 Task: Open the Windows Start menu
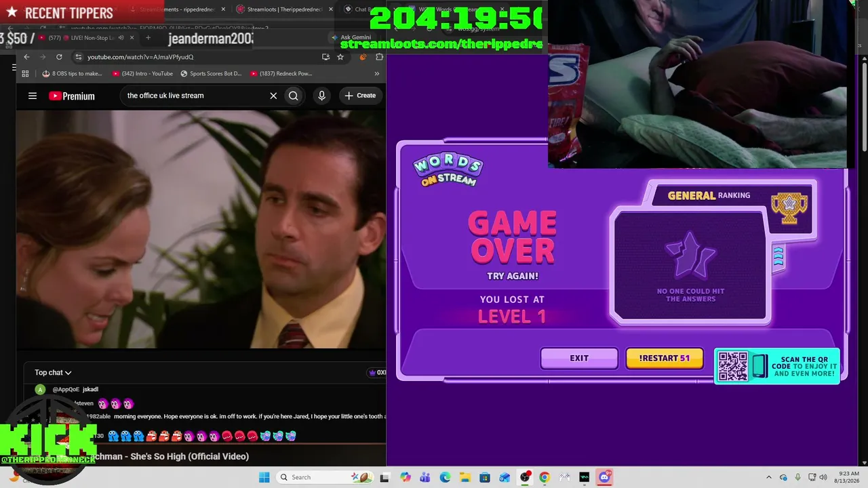coord(264,477)
